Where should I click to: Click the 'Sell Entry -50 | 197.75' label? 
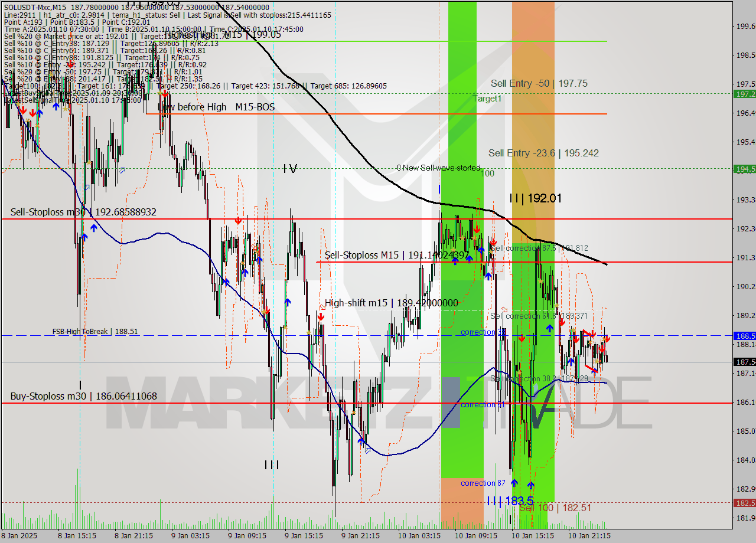tap(539, 84)
